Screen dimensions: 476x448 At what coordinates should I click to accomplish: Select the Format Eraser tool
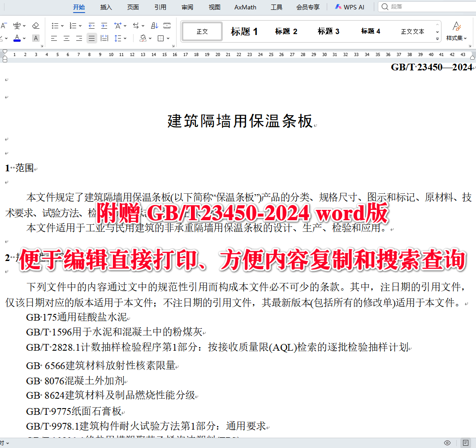pos(35,25)
